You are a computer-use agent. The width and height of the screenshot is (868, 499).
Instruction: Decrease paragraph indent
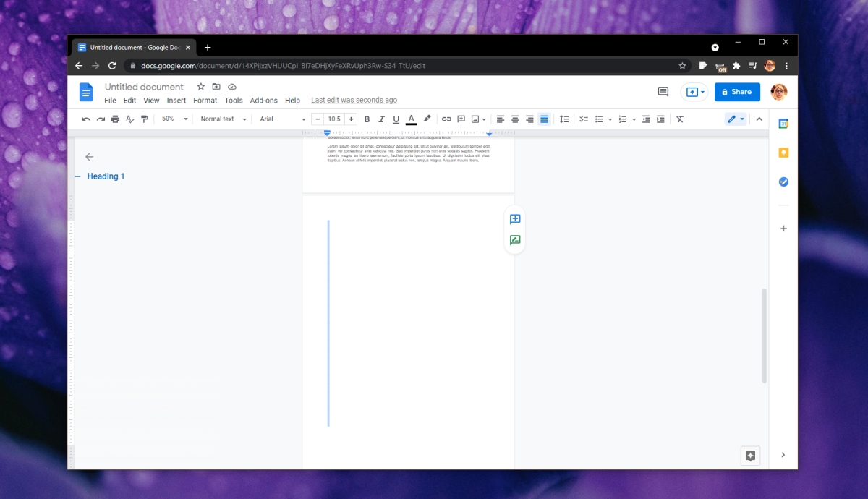[646, 119]
